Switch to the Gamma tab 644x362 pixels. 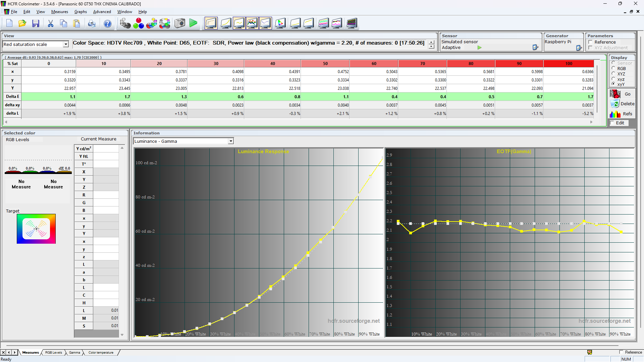pyautogui.click(x=74, y=353)
